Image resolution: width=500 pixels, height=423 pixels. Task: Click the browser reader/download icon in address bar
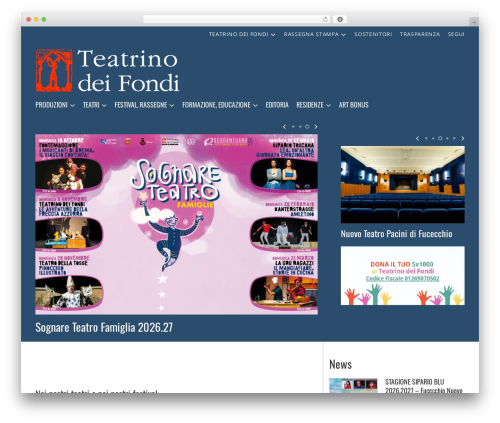[x=340, y=19]
